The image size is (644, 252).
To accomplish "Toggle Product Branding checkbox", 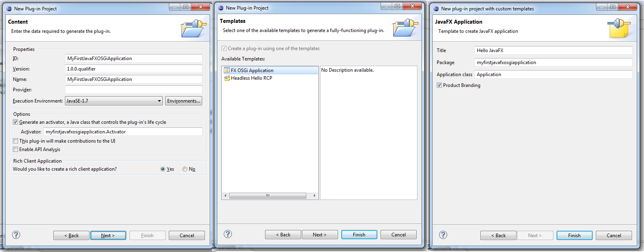I will tap(439, 85).
